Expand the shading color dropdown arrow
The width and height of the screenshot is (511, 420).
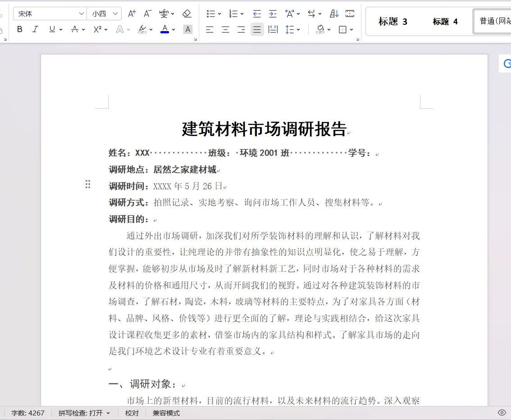[x=329, y=30]
